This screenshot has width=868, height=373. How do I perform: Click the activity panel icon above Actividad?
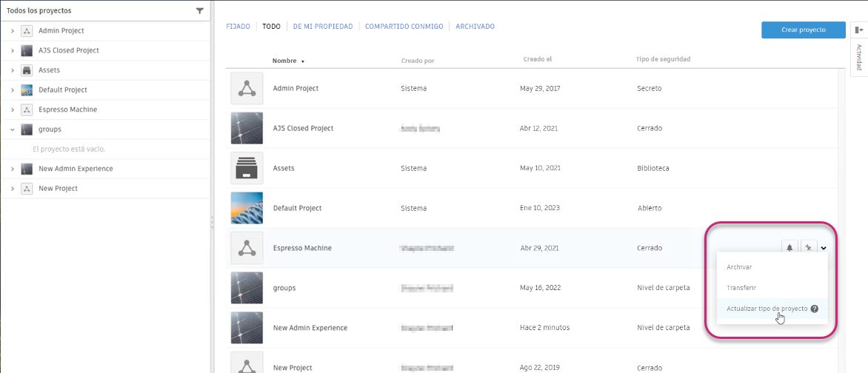(x=858, y=30)
